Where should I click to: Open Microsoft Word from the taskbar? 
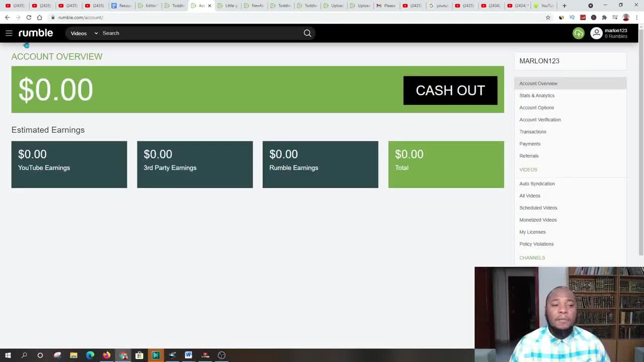point(189,355)
